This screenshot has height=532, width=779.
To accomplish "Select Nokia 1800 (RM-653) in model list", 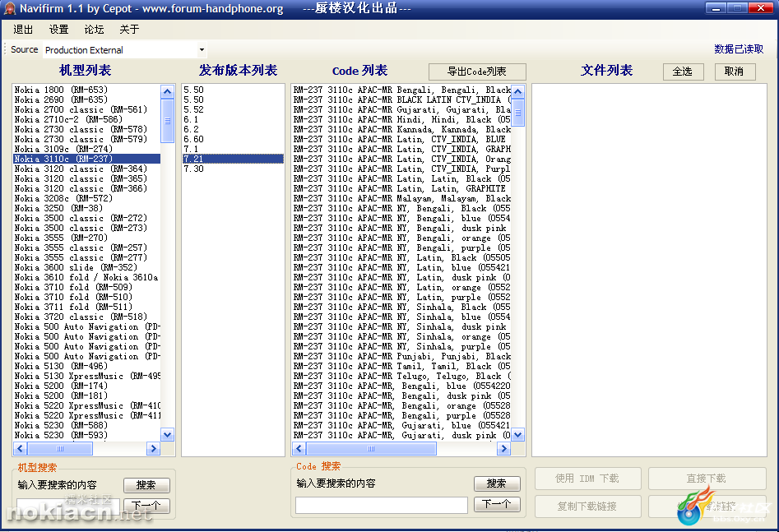I will (86, 90).
